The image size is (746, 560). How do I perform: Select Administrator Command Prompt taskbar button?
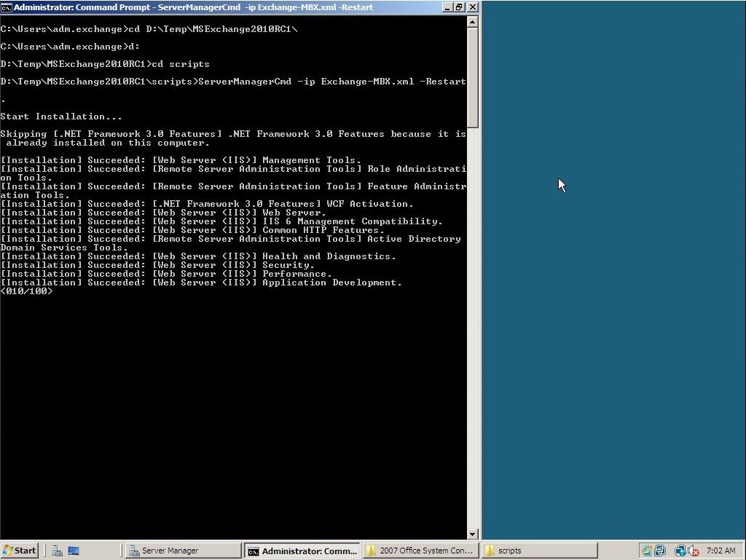(302, 551)
